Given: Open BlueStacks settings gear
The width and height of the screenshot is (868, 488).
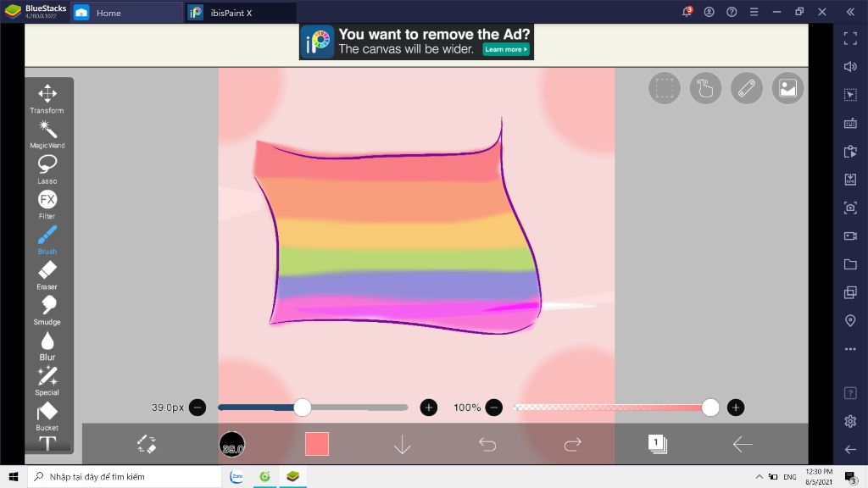Looking at the screenshot, I should pyautogui.click(x=850, y=421).
